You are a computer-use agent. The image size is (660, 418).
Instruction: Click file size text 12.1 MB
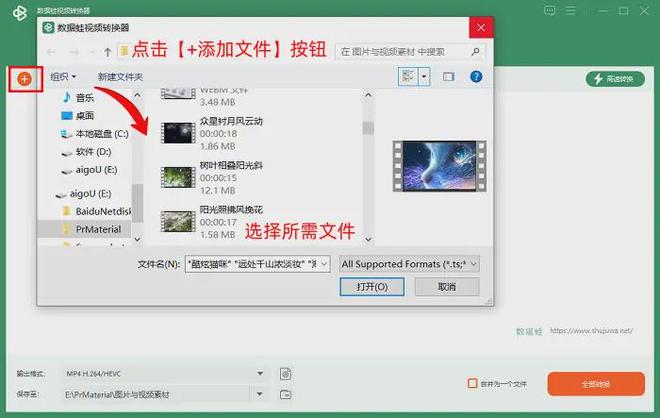[217, 191]
